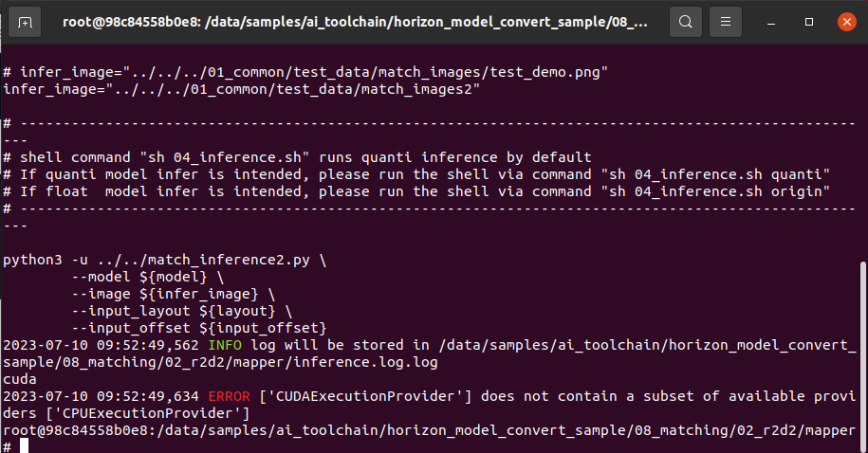This screenshot has height=453, width=868.
Task: Click the window title path text
Action: (x=356, y=21)
